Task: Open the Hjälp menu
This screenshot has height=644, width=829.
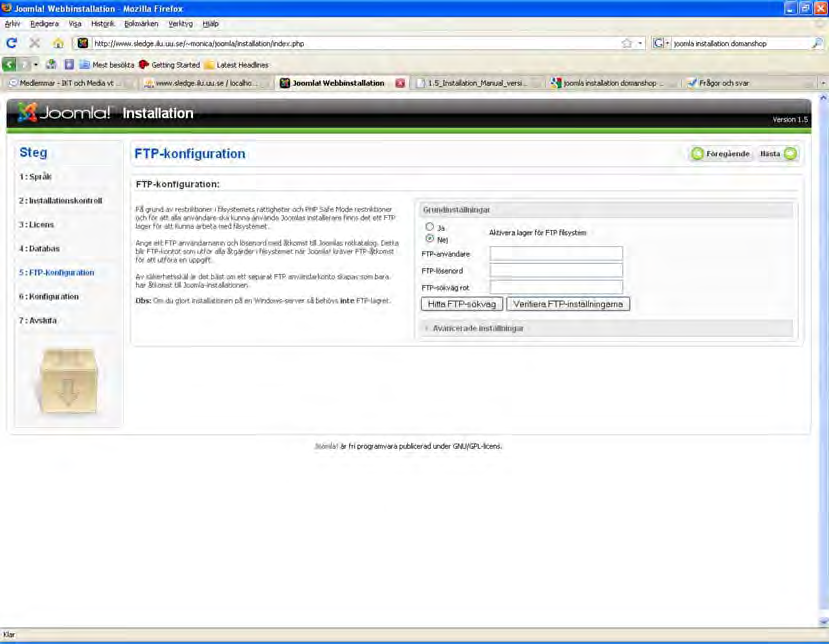Action: [x=210, y=24]
